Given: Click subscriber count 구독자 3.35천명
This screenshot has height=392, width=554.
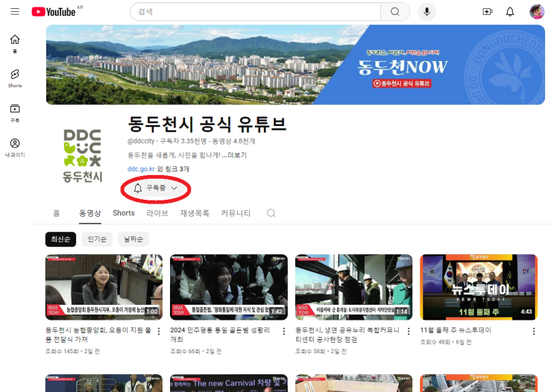Looking at the screenshot, I should click(183, 141).
